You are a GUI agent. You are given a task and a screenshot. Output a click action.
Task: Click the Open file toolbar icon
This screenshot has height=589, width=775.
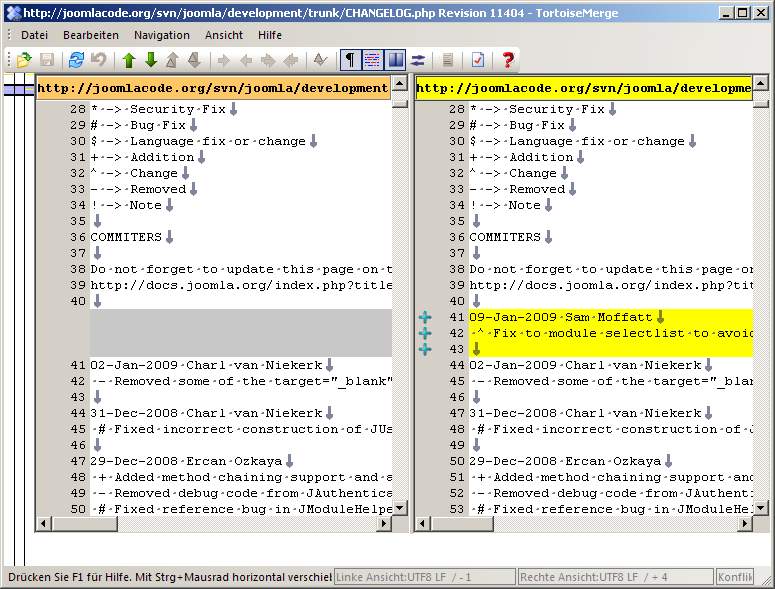pyautogui.click(x=23, y=60)
